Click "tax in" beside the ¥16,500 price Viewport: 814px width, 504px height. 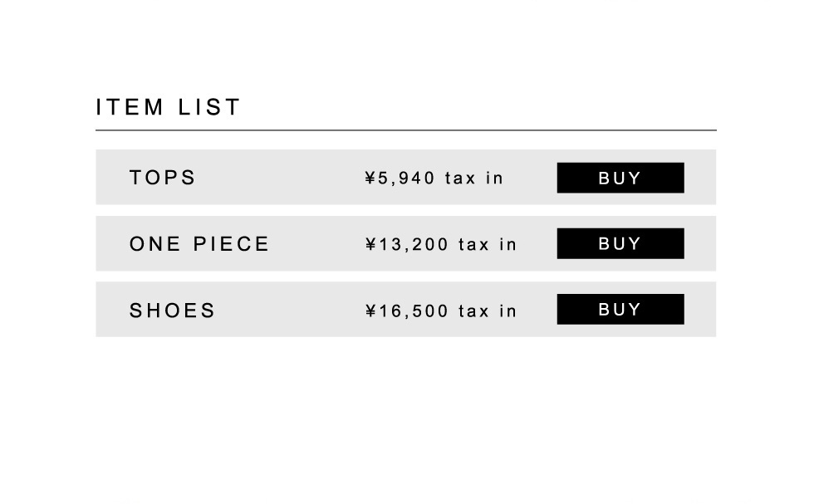click(488, 311)
